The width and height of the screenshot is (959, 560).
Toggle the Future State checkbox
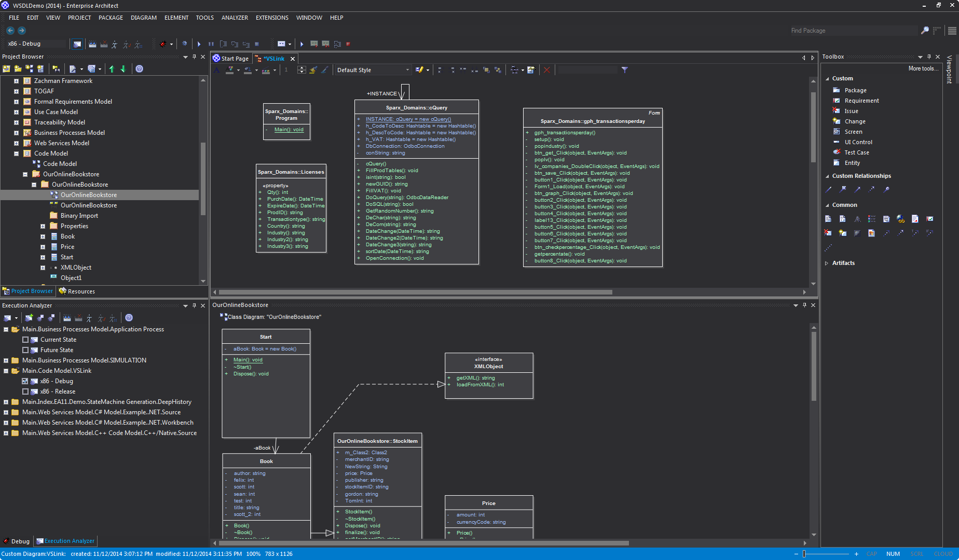click(25, 350)
